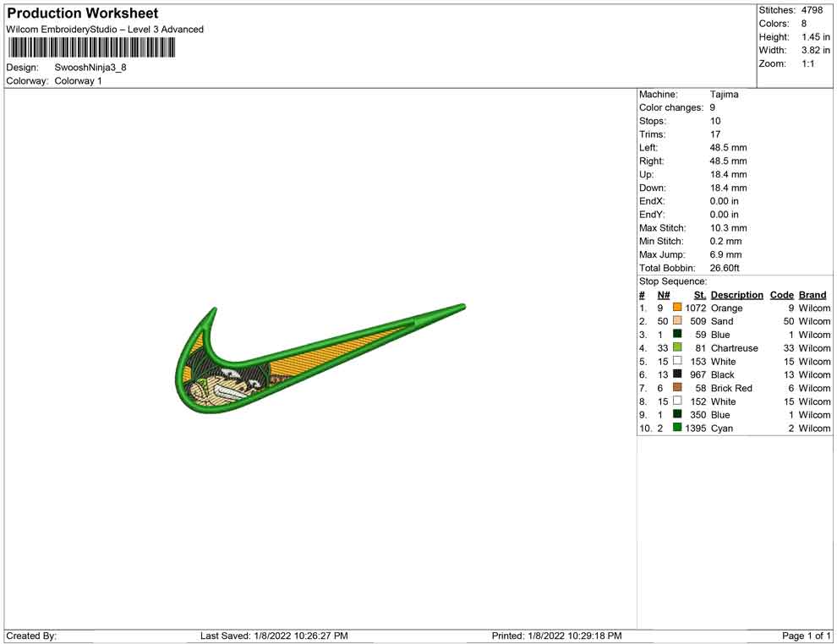Click the white swatch in stop 8 row
The width and height of the screenshot is (837, 644).
pyautogui.click(x=677, y=401)
